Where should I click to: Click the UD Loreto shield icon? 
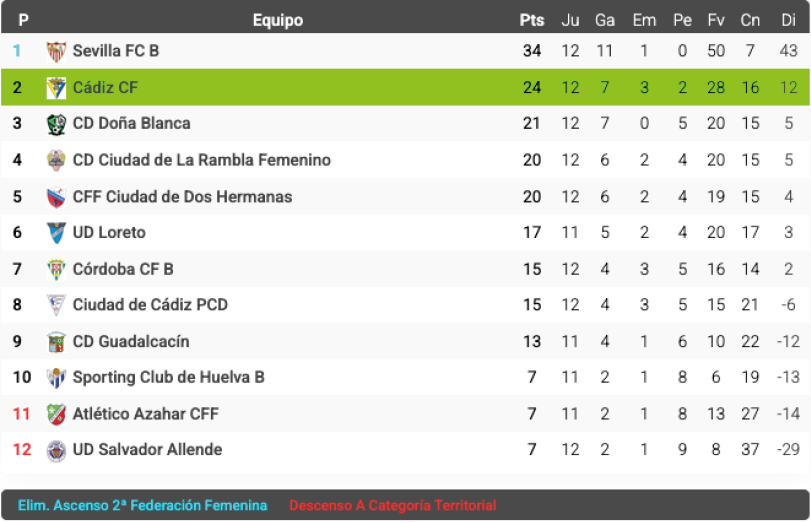(x=56, y=233)
